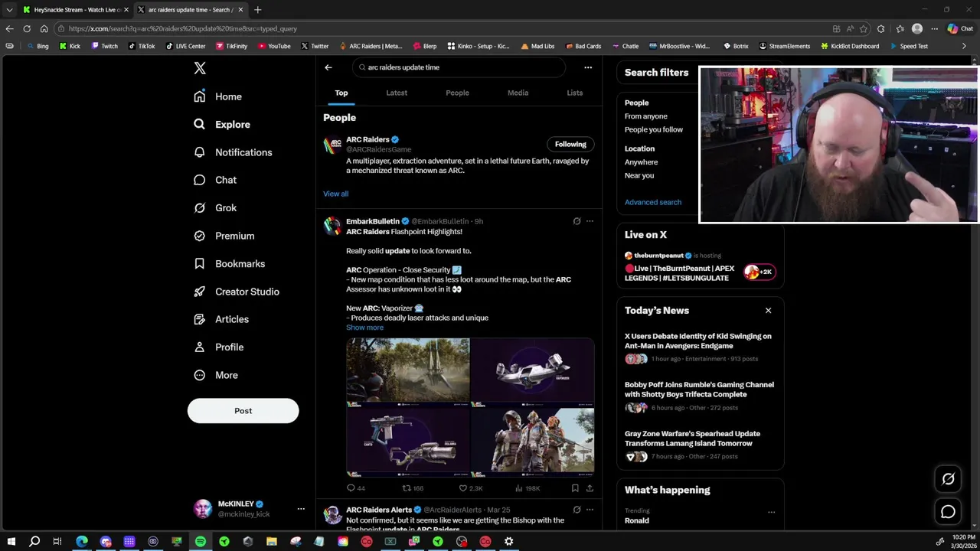This screenshot has width=980, height=551.
Task: Open Settings gear in the taskbar
Action: point(508,542)
